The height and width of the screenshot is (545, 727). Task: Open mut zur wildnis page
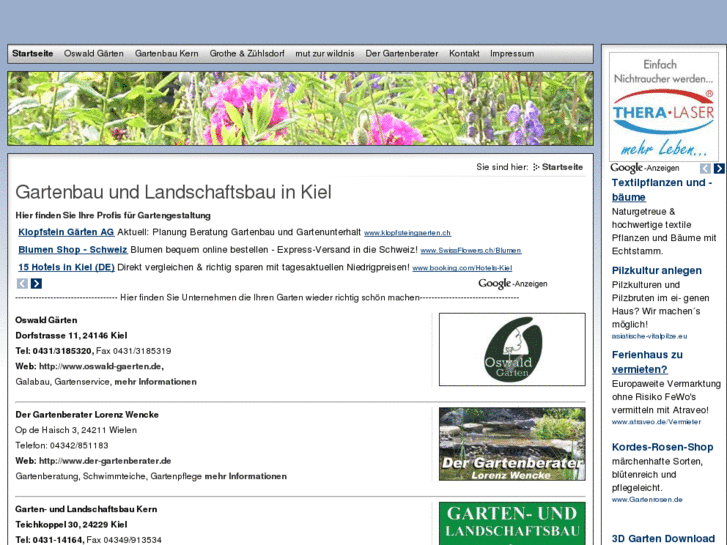(325, 54)
